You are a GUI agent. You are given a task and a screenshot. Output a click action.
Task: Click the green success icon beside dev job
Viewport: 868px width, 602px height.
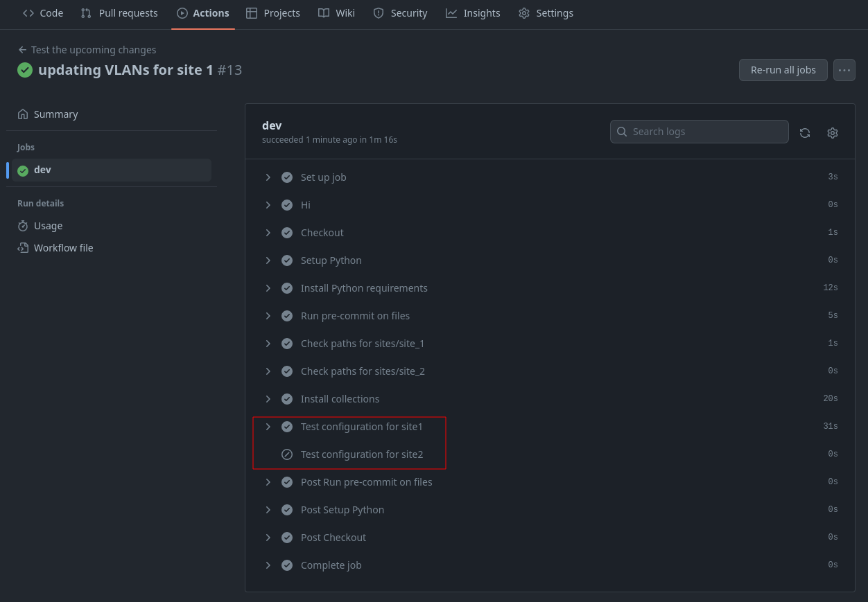tap(23, 170)
